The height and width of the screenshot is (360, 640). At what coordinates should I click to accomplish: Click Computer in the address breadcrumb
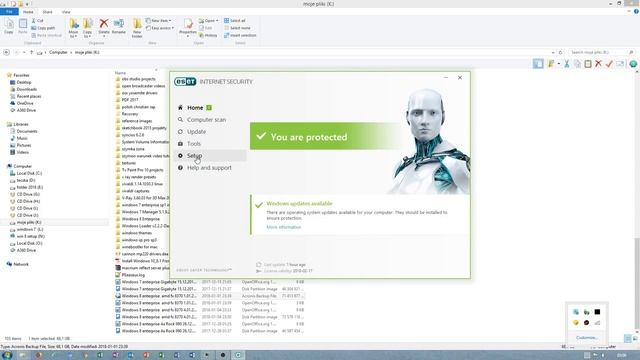coord(58,52)
